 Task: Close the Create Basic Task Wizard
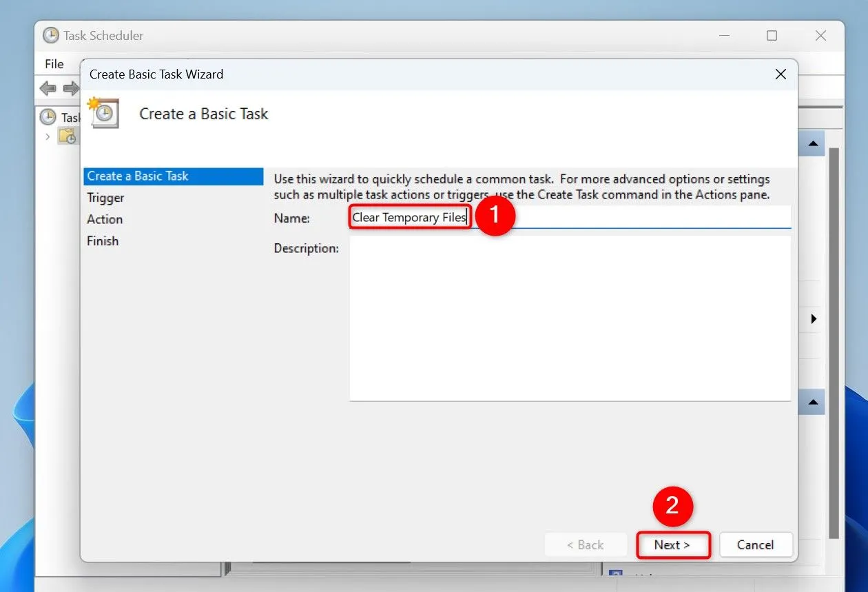pyautogui.click(x=781, y=74)
